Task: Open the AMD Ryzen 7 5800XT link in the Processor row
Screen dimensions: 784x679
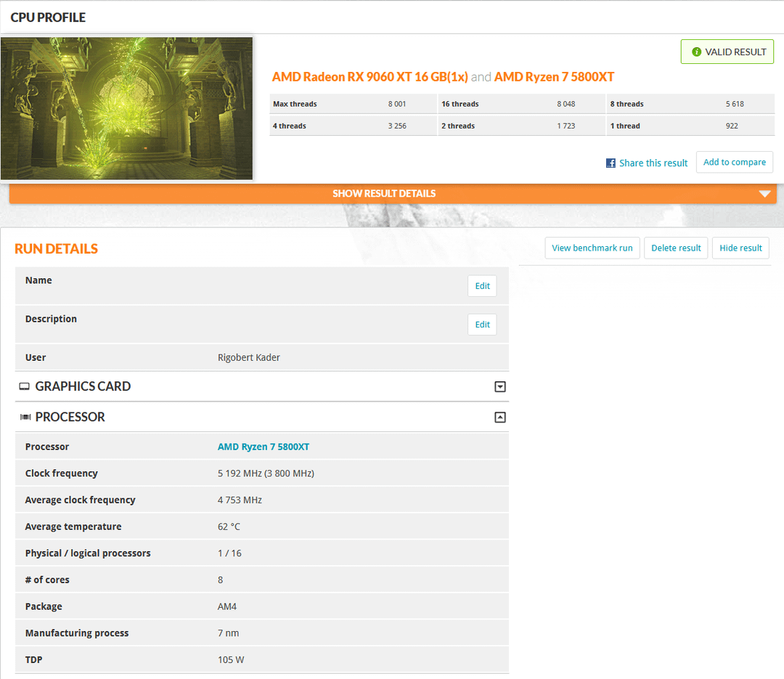Action: coord(264,447)
